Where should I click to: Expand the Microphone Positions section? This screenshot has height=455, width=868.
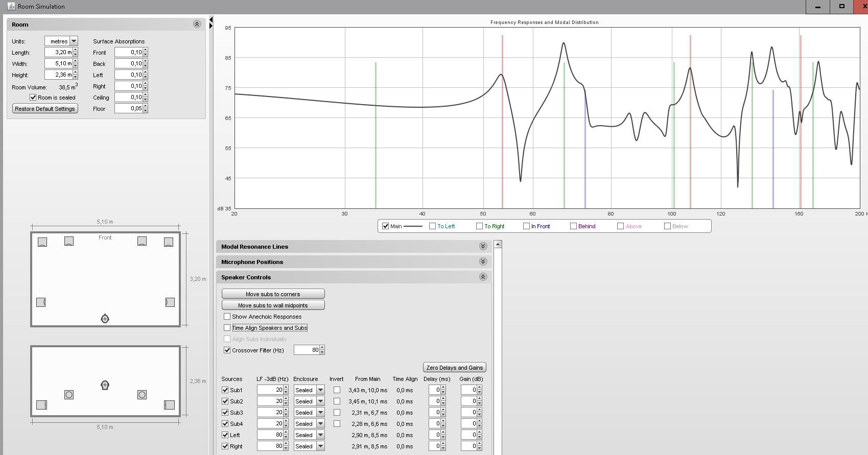coord(483,262)
